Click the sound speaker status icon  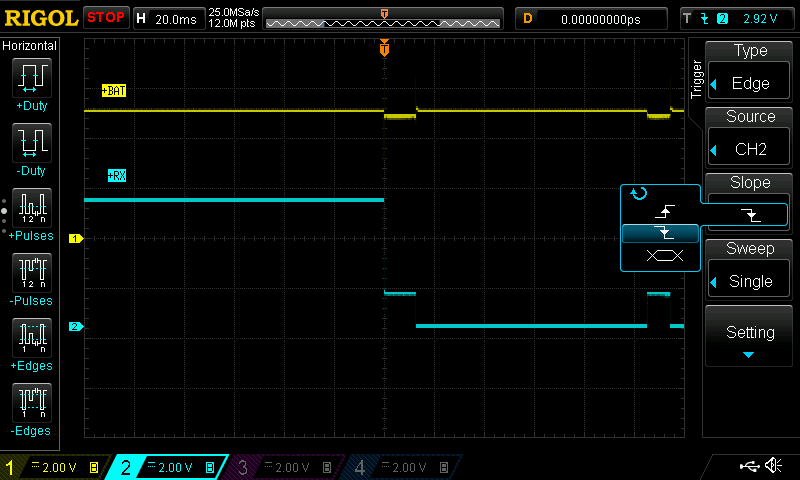point(774,466)
